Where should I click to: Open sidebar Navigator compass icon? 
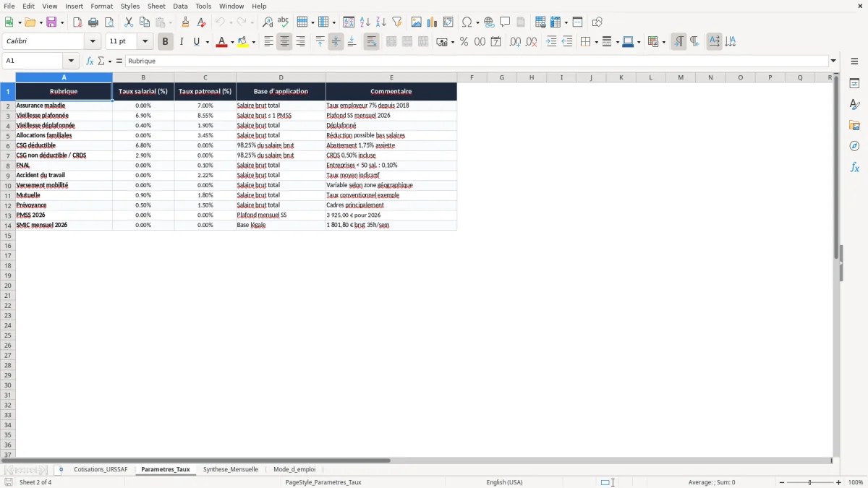[854, 147]
